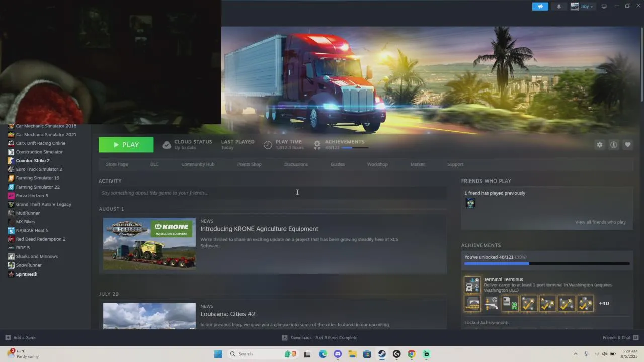Select Car Mechanic Simulator 2021 in library
Screen dimensions: 644x362
point(46,135)
